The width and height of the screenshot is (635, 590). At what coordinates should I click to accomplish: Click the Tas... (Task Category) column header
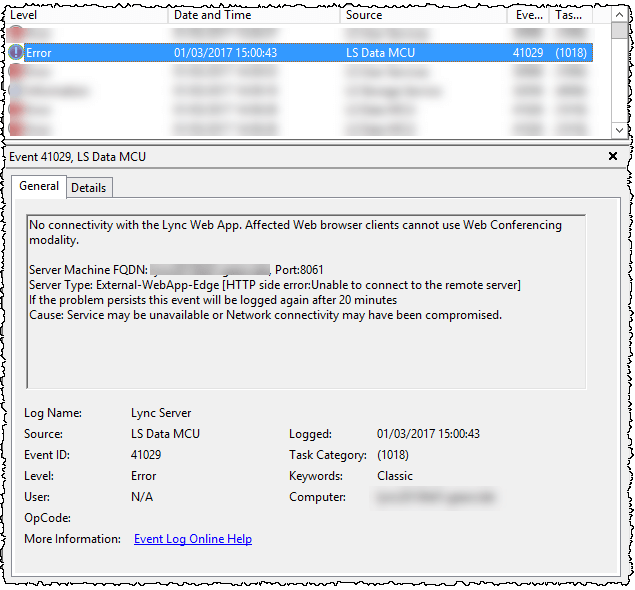click(570, 15)
